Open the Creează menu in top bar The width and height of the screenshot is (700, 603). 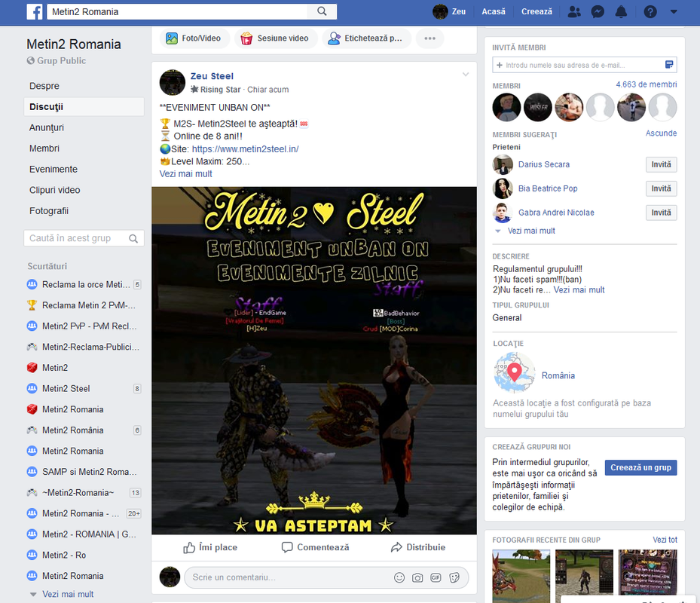point(536,11)
